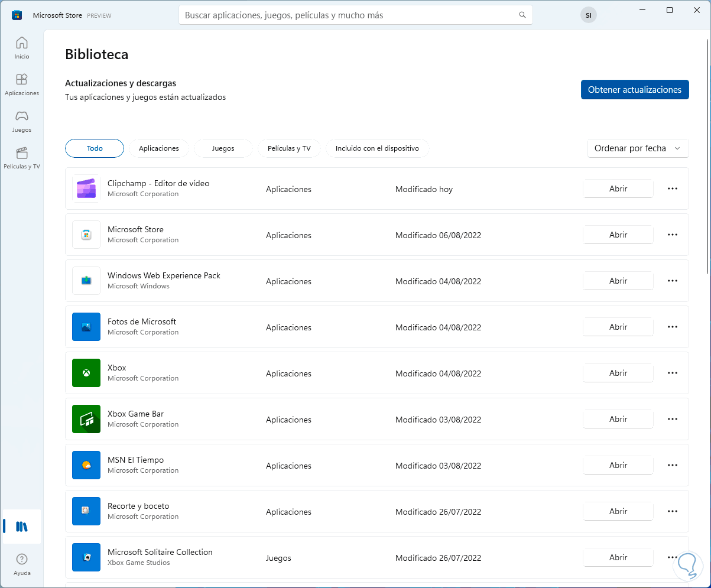Open Películas y TV in the sidebar

pos(22,158)
